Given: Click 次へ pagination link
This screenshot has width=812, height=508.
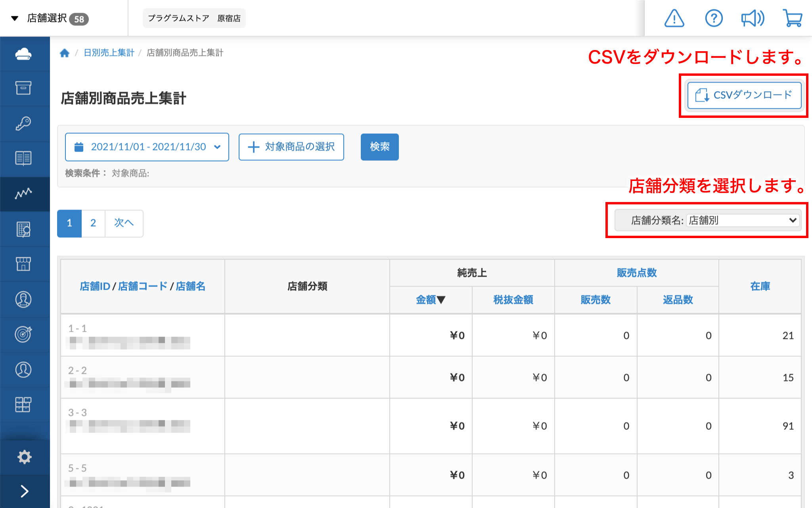Looking at the screenshot, I should click(x=124, y=223).
